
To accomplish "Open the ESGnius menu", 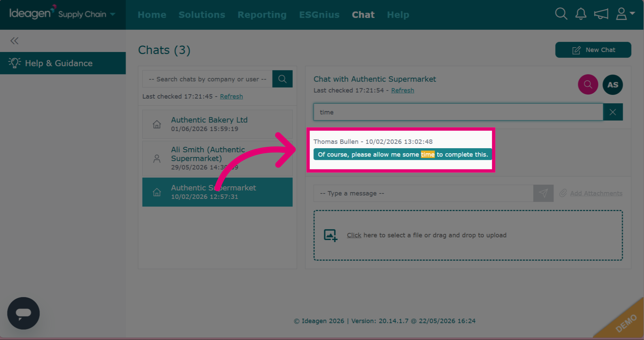I will [319, 15].
